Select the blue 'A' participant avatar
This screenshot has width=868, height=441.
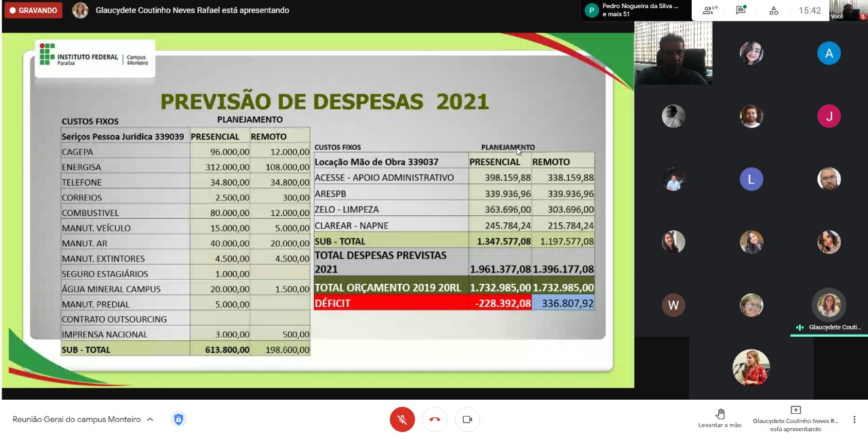829,54
